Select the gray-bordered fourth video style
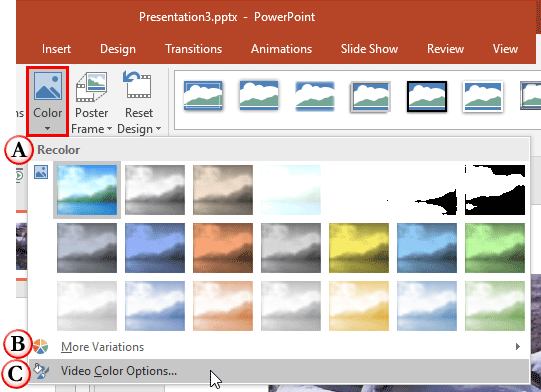This screenshot has width=541, height=392. [371, 97]
